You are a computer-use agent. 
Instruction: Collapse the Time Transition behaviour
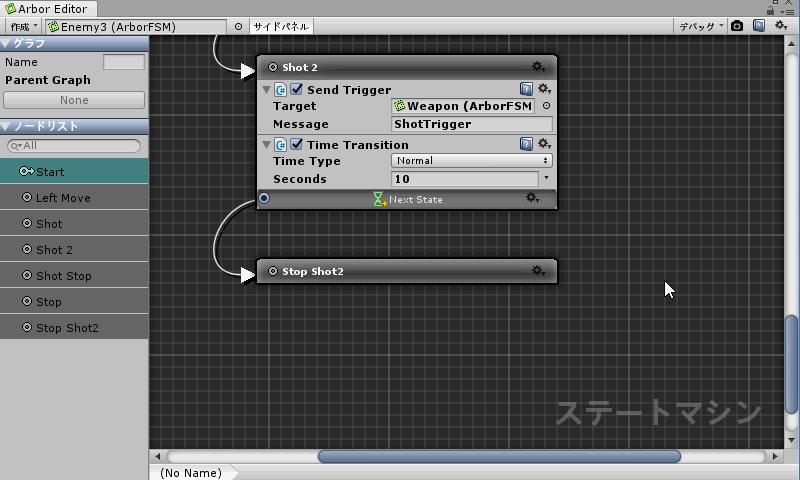coord(266,145)
